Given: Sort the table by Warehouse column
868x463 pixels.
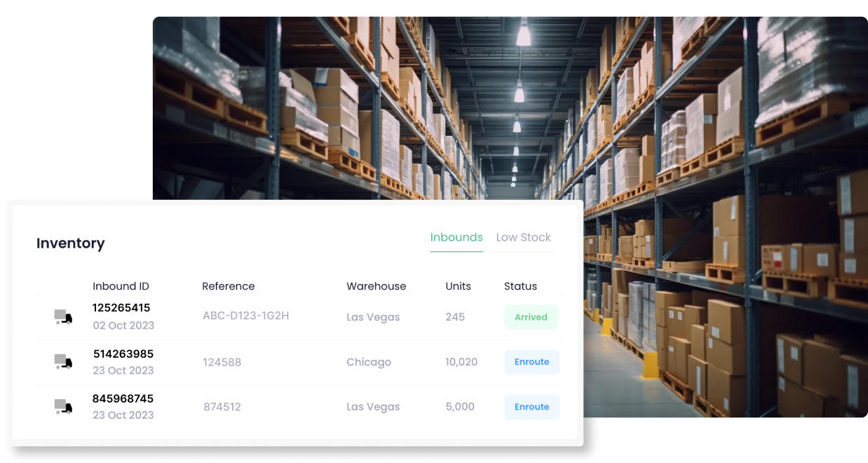Looking at the screenshot, I should (376, 286).
